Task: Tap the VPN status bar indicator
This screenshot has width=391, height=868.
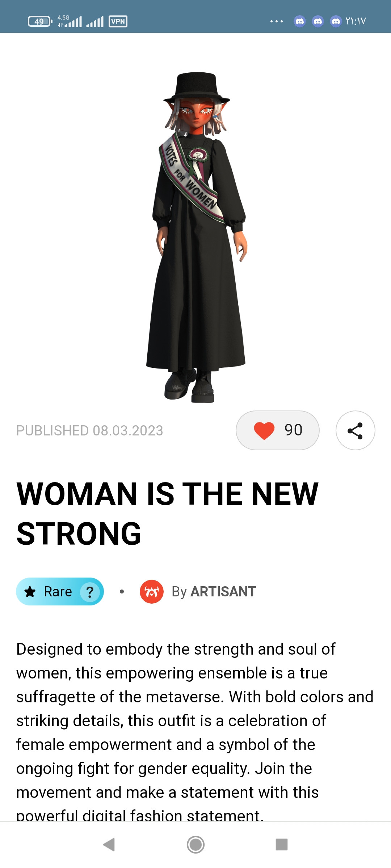Action: pos(118,21)
